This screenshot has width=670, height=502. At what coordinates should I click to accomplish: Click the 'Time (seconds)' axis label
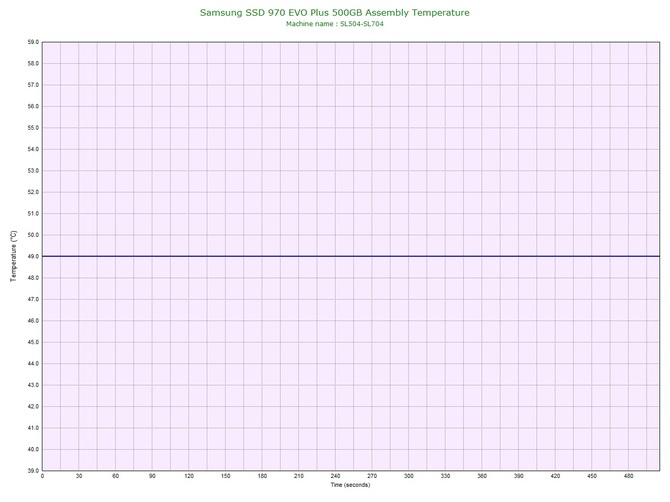point(350,484)
